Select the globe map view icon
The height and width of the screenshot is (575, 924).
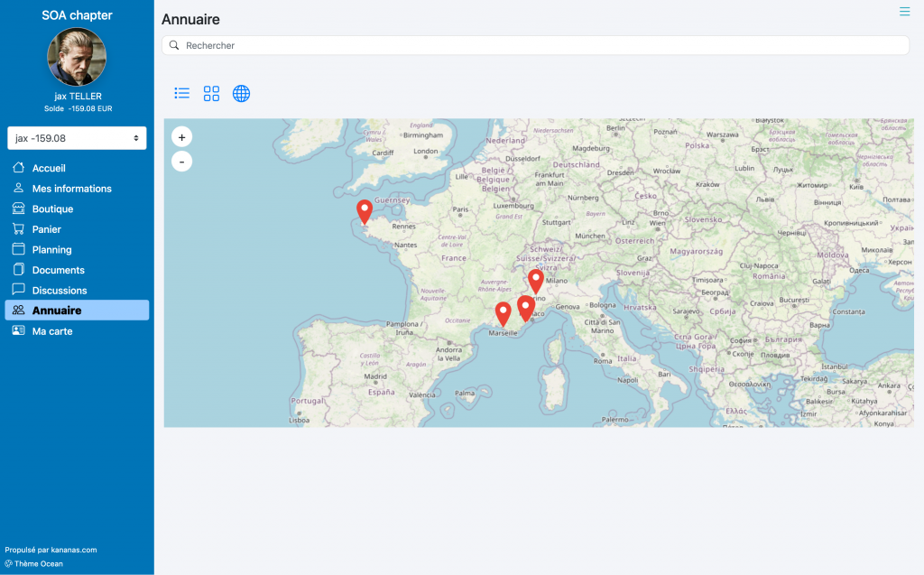(241, 93)
